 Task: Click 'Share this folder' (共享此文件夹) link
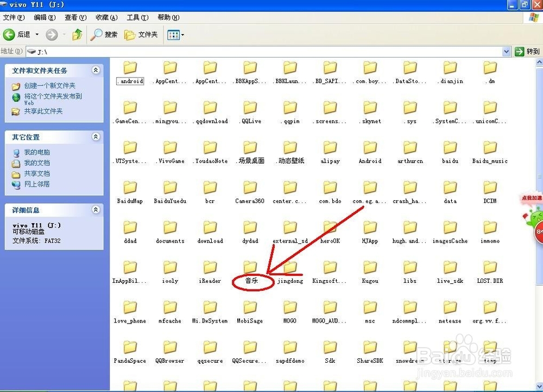tap(43, 111)
